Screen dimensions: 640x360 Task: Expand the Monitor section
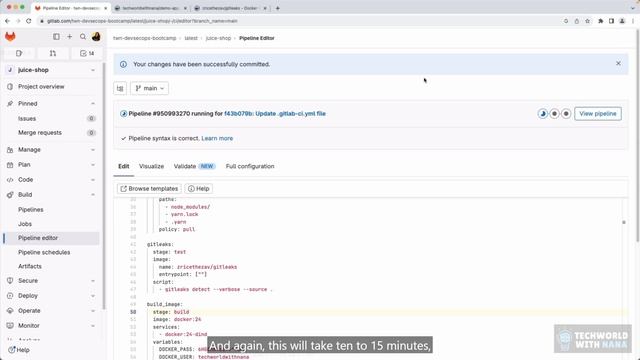tap(52, 326)
